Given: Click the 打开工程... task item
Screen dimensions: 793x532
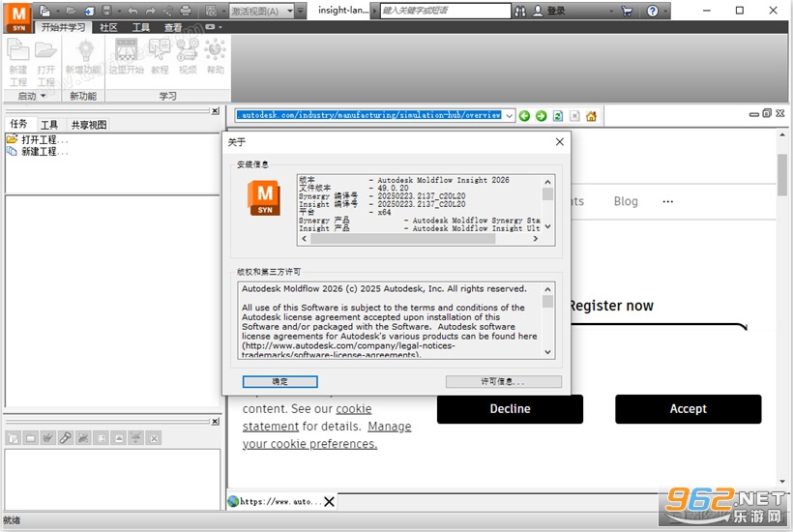Looking at the screenshot, I should pos(38,139).
